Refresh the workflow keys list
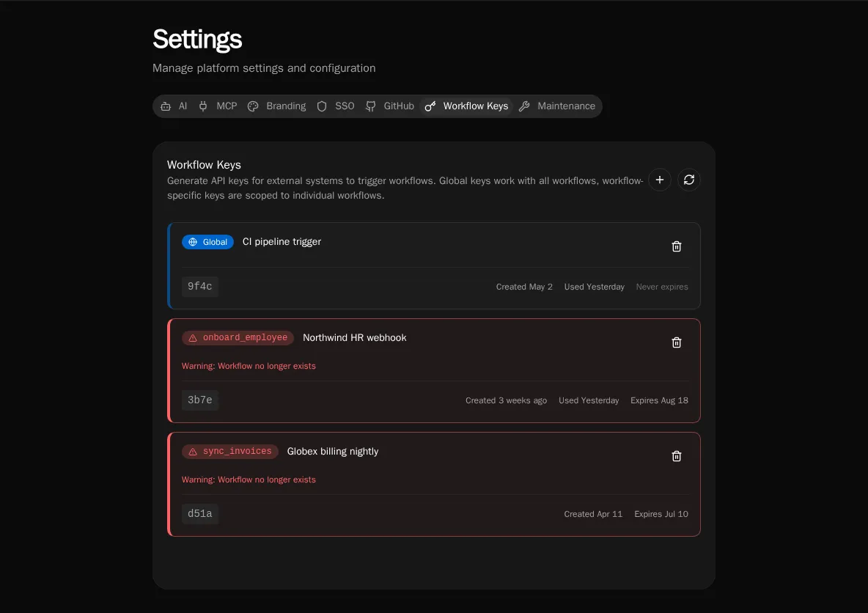Viewport: 868px width, 613px height. 688,180
